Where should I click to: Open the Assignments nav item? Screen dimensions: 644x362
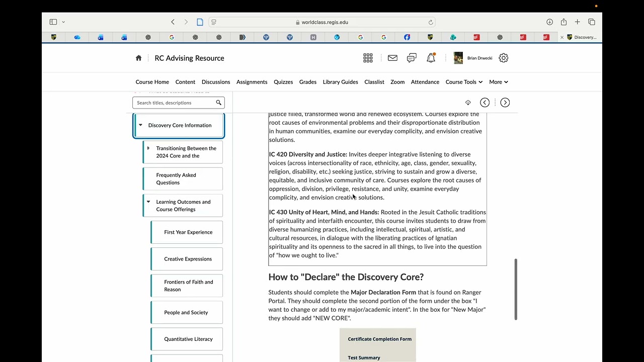pos(252,82)
